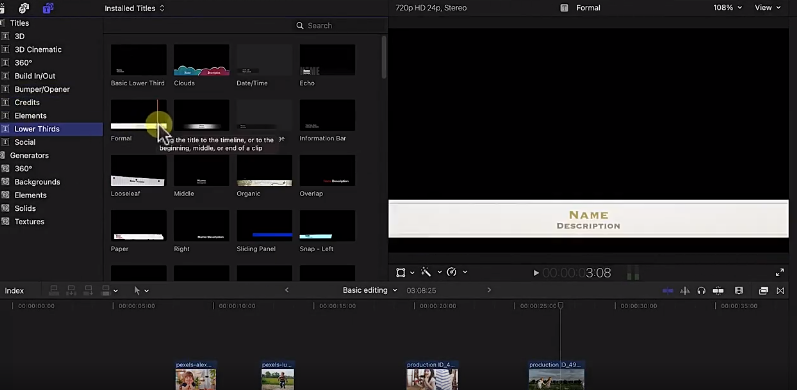Select the Build In/Out category
This screenshot has height=390, width=797.
pyautogui.click(x=35, y=76)
